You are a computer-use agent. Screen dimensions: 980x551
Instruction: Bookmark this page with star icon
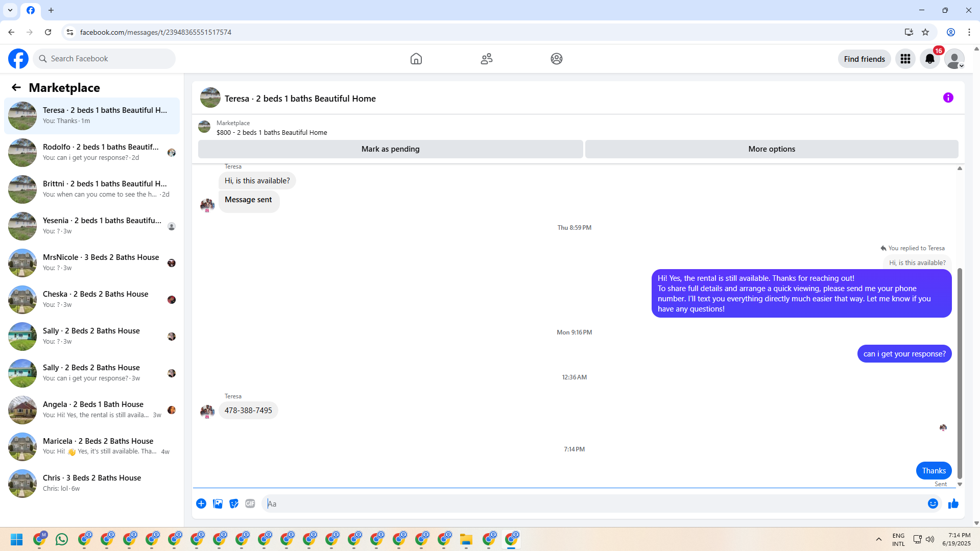pyautogui.click(x=925, y=32)
